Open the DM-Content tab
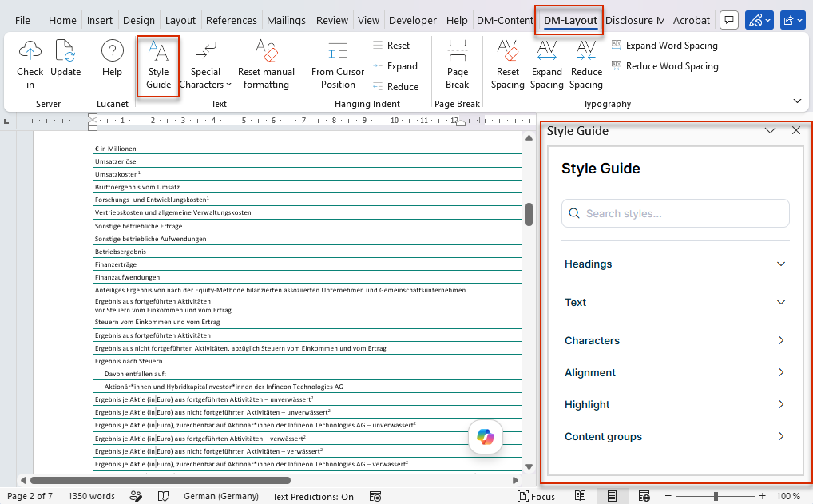 click(x=505, y=20)
